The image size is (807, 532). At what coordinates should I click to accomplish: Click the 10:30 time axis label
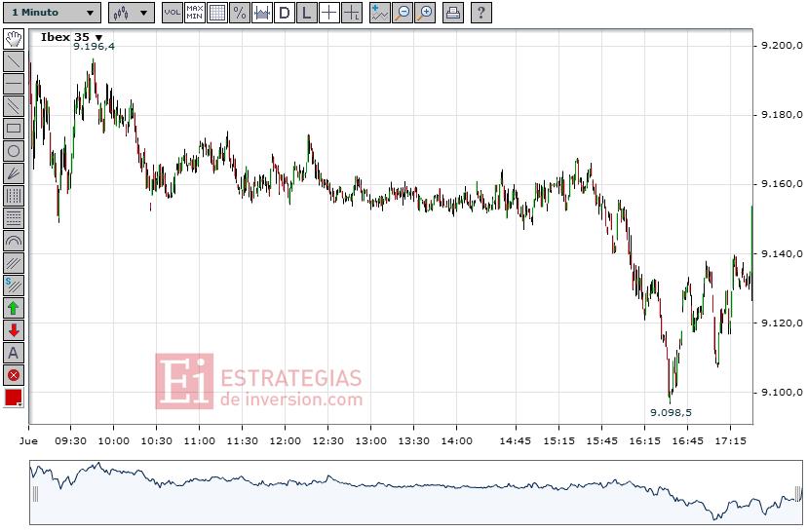[157, 441]
